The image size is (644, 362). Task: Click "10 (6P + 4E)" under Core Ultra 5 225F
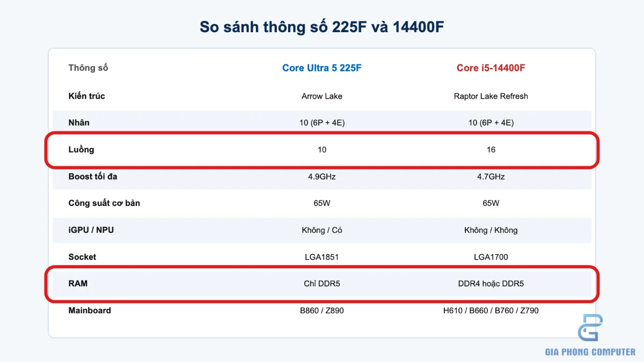(322, 123)
